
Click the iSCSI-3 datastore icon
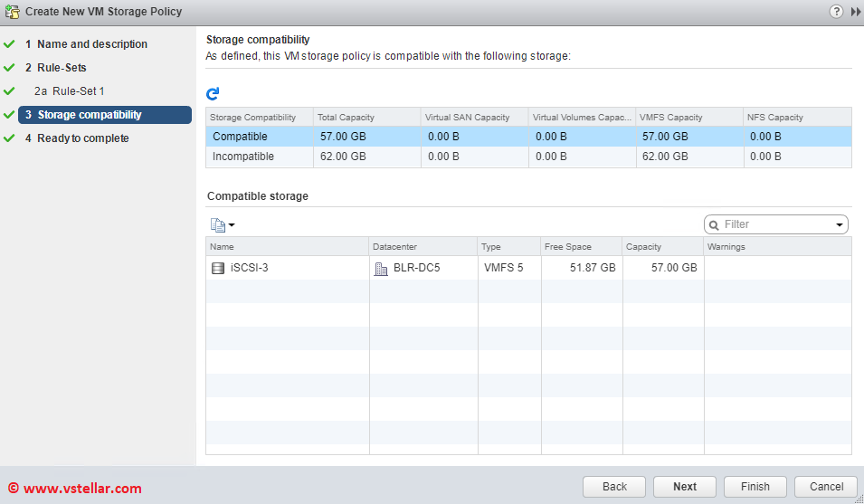tap(217, 269)
